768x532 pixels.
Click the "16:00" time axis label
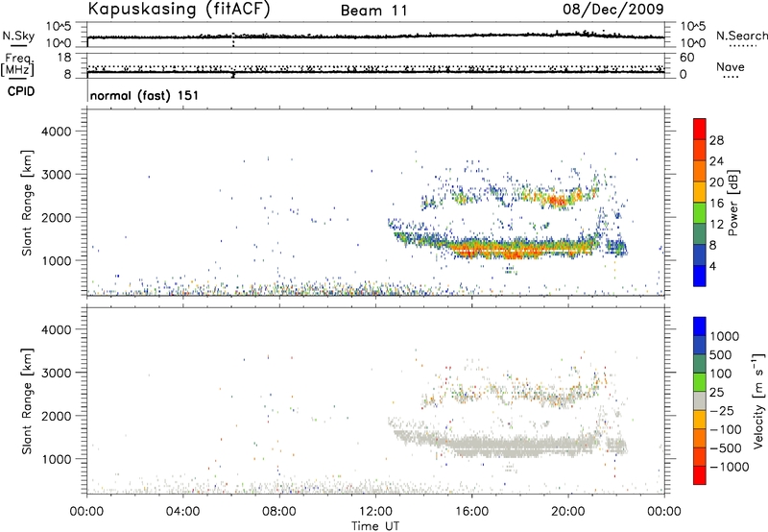pyautogui.click(x=471, y=512)
